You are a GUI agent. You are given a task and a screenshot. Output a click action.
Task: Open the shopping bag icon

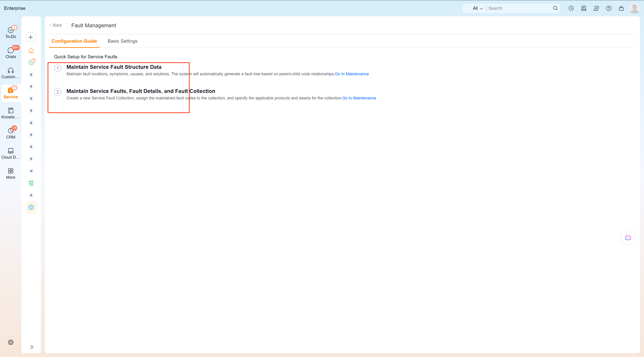(x=621, y=8)
